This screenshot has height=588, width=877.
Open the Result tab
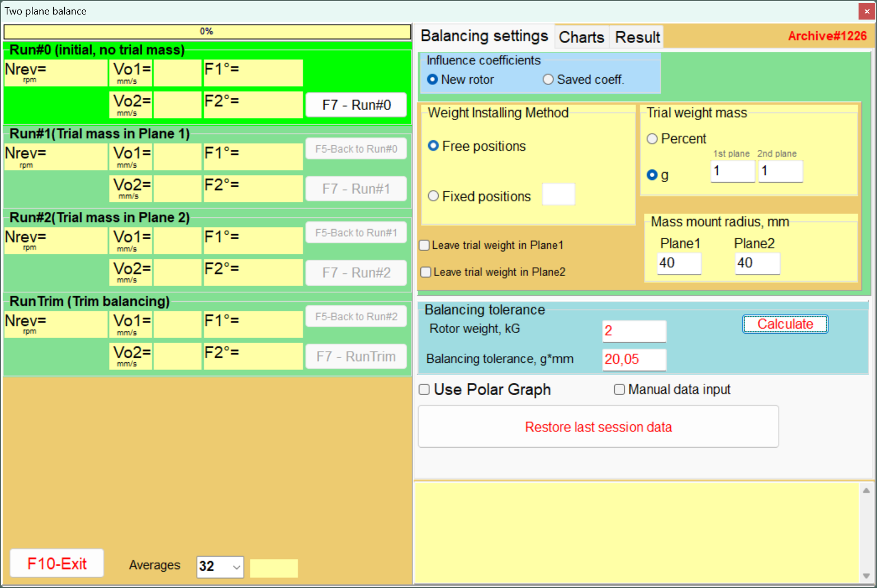pos(637,37)
